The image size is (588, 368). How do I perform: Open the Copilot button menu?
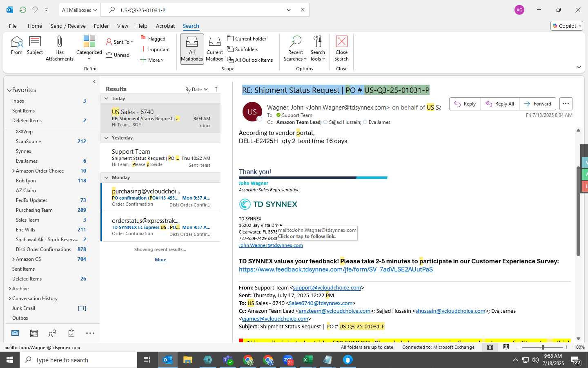567,26
